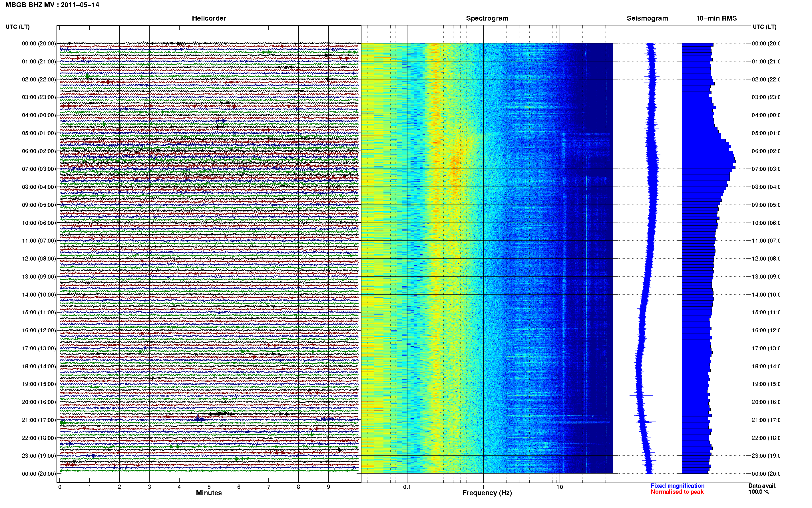Click '04:00 (00:00)' on the left time axis
This screenshot has width=812, height=508.
coord(39,115)
